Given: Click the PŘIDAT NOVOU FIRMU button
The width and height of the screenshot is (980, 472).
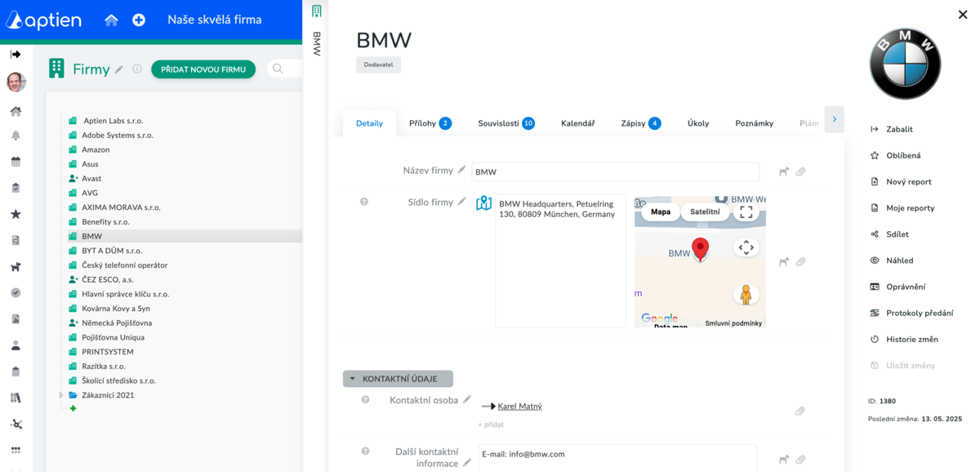Looking at the screenshot, I should point(203,69).
